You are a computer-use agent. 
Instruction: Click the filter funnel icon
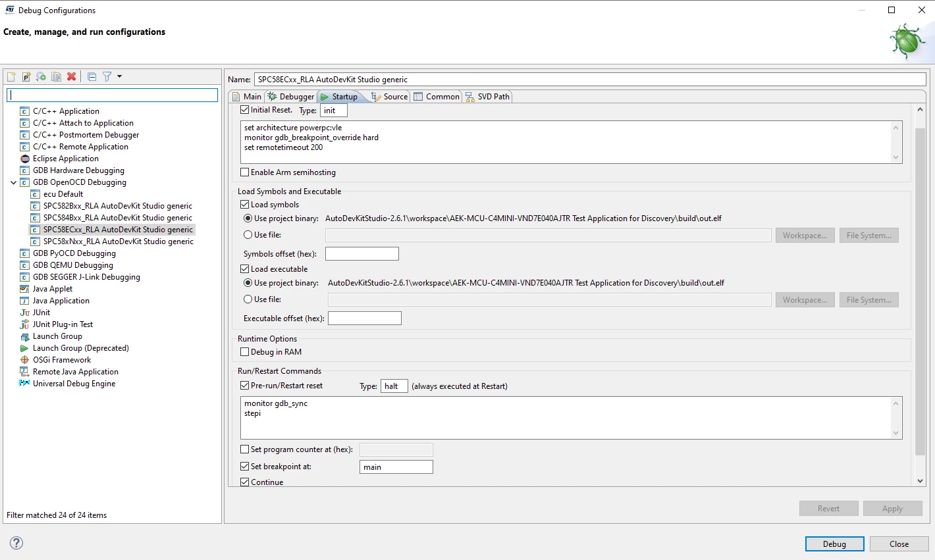107,77
